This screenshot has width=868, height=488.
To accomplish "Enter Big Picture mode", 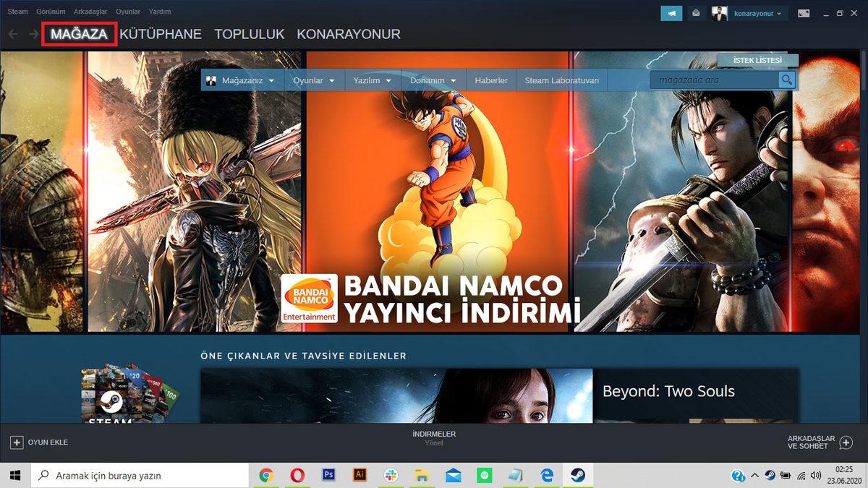I will pyautogui.click(x=803, y=12).
